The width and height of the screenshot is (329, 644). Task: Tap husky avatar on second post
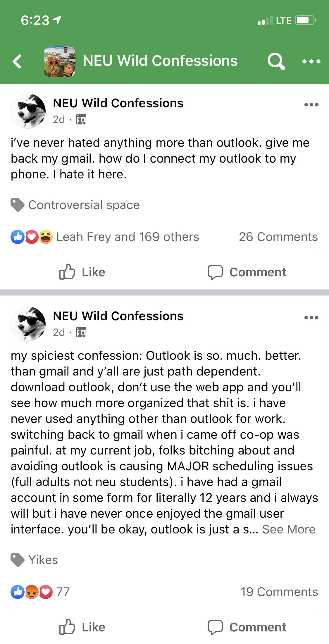coord(28,324)
